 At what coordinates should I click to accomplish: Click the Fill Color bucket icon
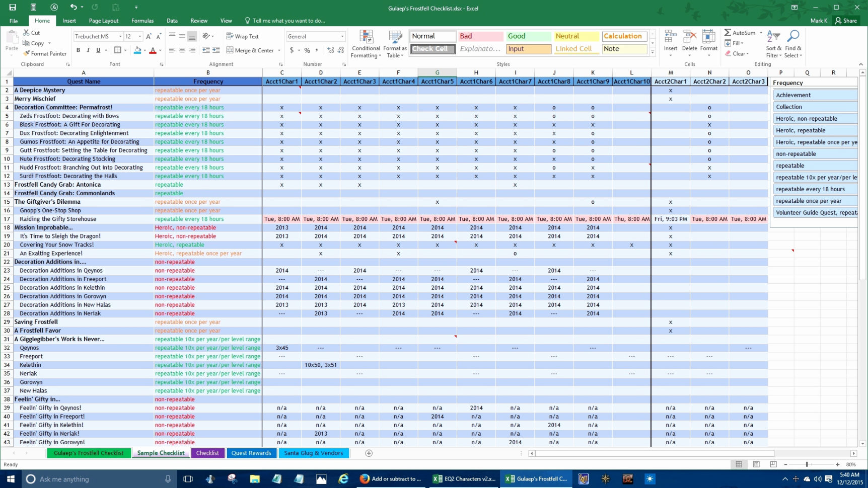[137, 50]
